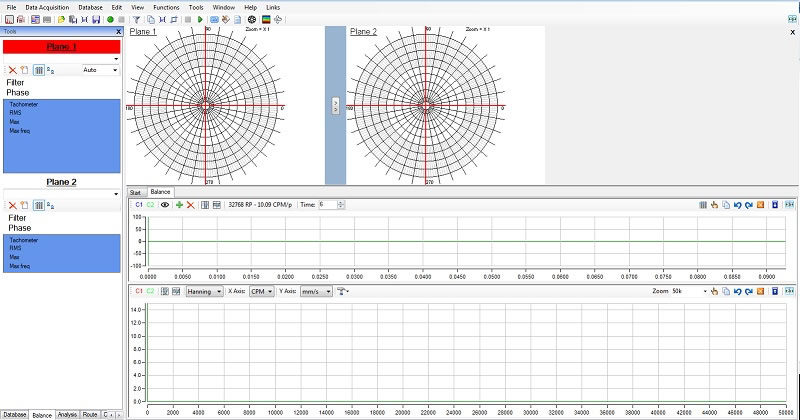Viewport: 800px width, 420px height.
Task: Click the Plane 2 heading in Tools panel
Action: (x=62, y=182)
